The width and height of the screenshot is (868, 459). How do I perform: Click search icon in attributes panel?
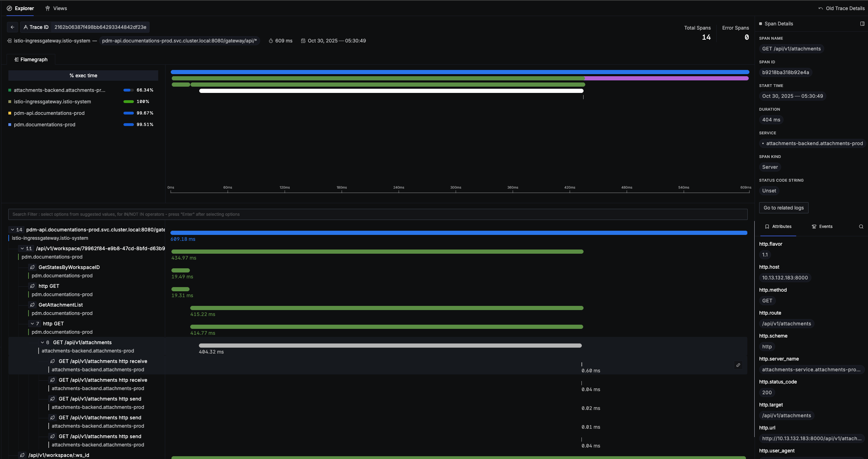[x=861, y=227]
